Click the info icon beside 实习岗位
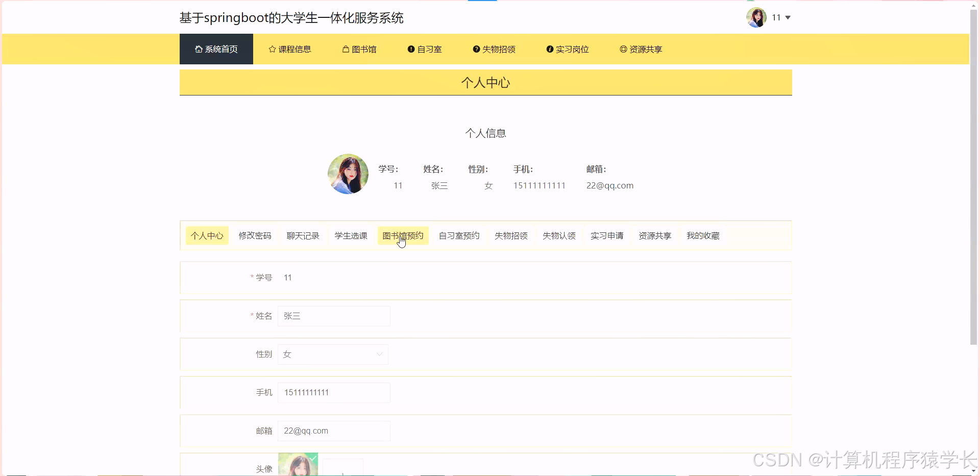The width and height of the screenshot is (980, 476). [550, 49]
